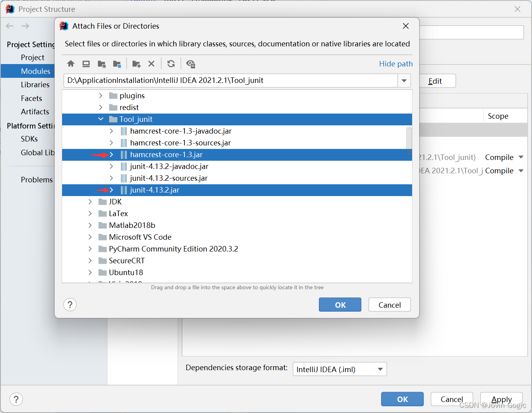Expand junit-4.13.2-javadoc.jar node
Viewport: 532px width, 413px height.
click(111, 166)
